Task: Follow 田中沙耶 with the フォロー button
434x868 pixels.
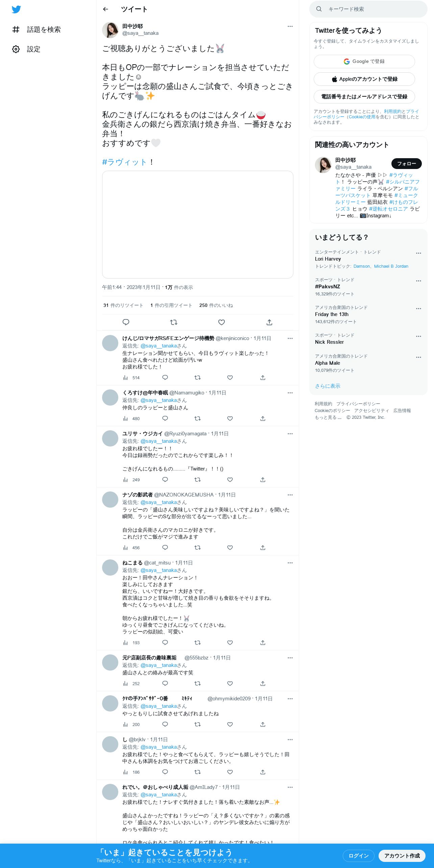Action: [407, 164]
